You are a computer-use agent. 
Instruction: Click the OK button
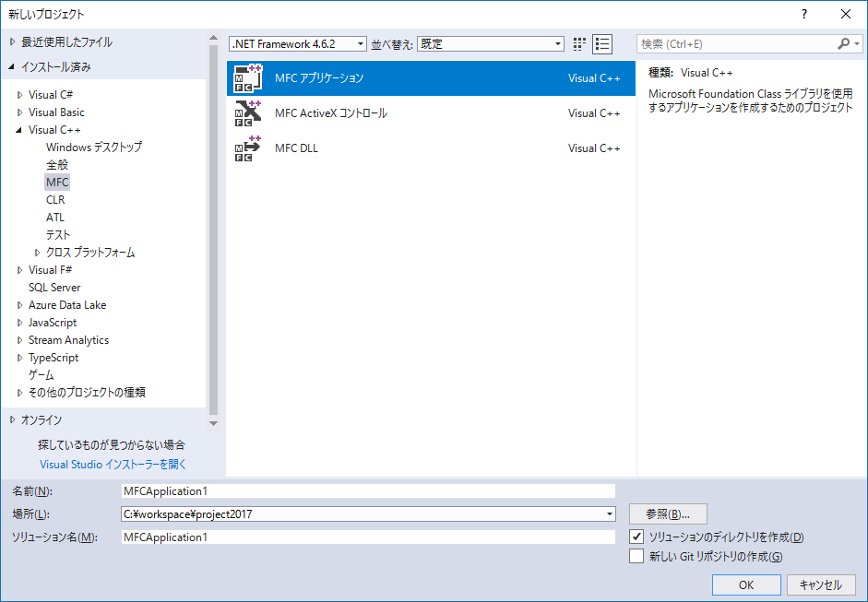(x=745, y=584)
